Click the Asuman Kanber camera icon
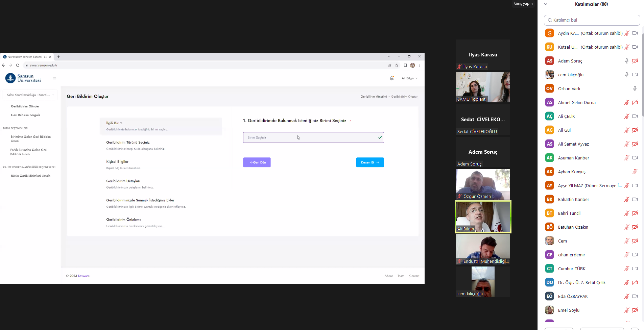The image size is (644, 330). point(635,158)
